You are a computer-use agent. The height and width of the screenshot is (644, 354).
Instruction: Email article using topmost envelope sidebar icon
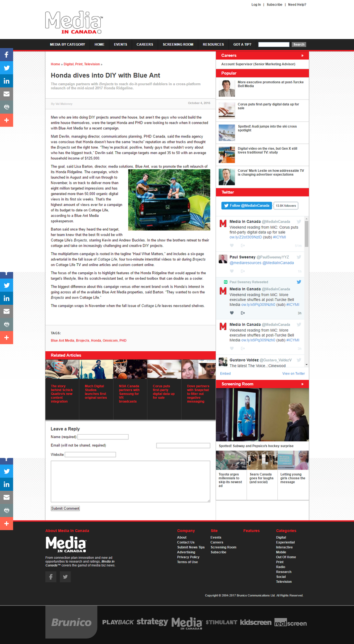click(6, 94)
